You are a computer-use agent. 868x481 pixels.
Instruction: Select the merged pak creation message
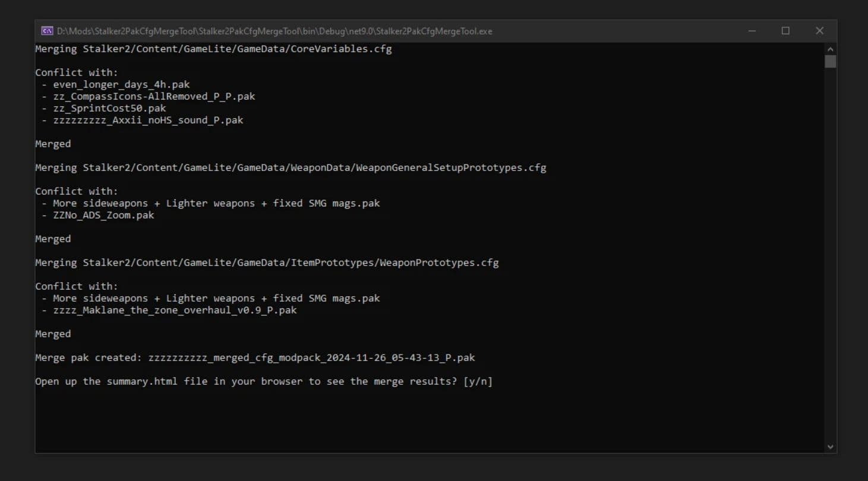coord(255,357)
